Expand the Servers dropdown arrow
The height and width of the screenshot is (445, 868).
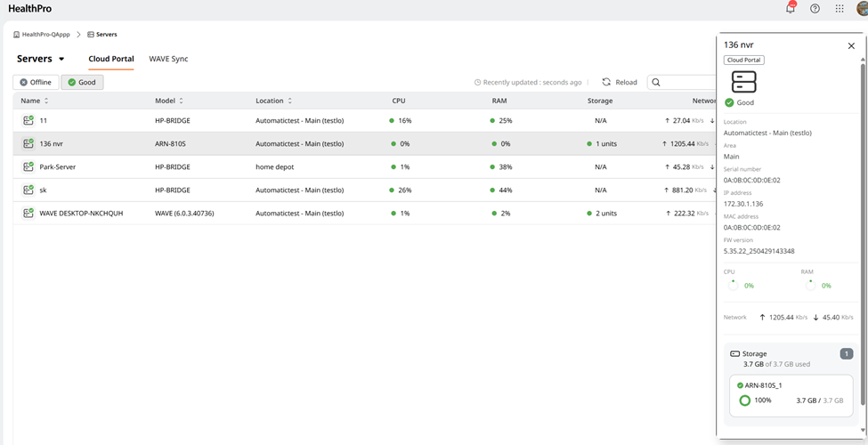pos(61,60)
